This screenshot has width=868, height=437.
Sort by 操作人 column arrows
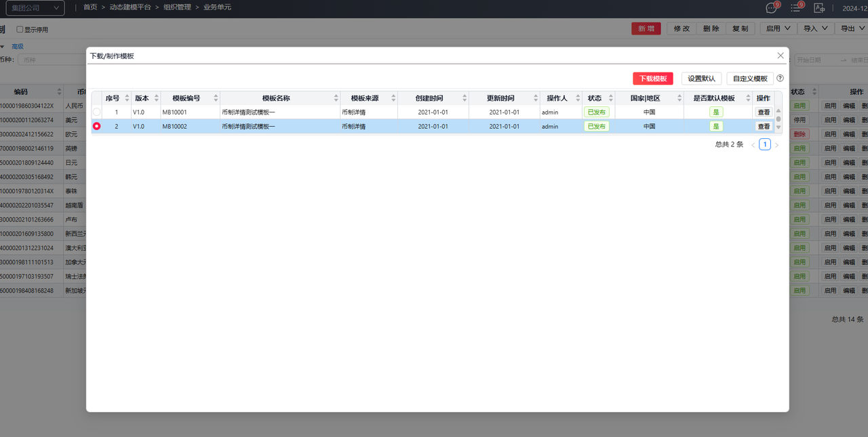577,98
